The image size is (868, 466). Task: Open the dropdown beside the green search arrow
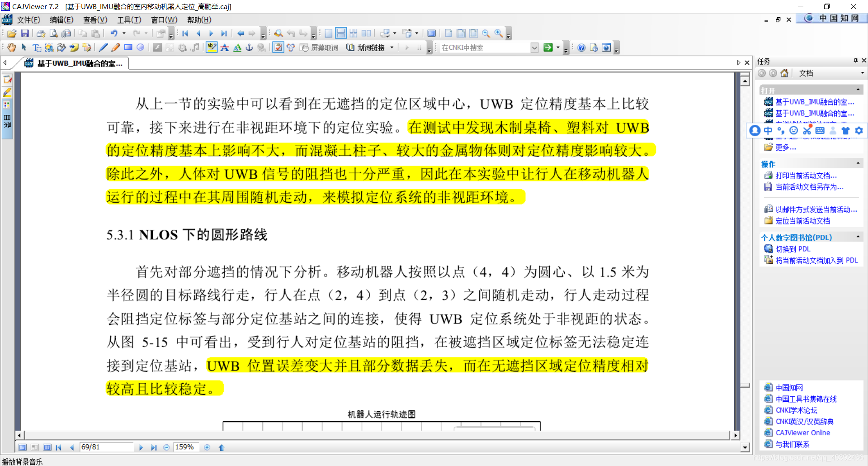tap(558, 48)
